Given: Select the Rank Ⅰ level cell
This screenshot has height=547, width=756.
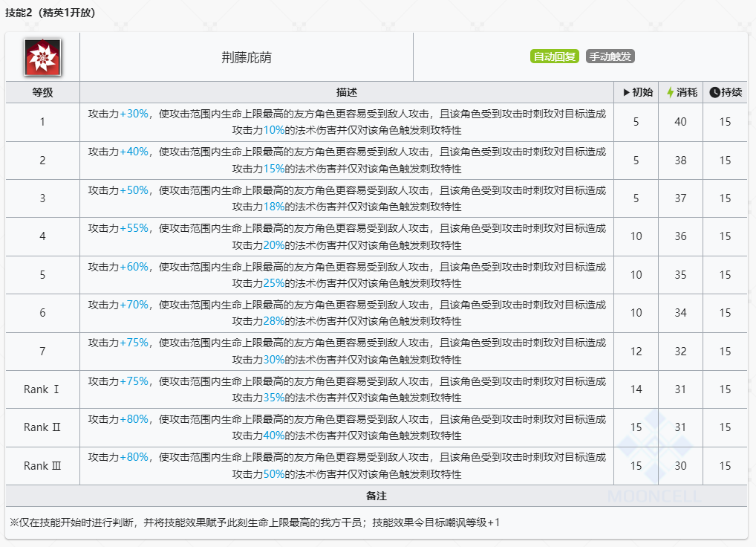Looking at the screenshot, I should click(x=42, y=389).
